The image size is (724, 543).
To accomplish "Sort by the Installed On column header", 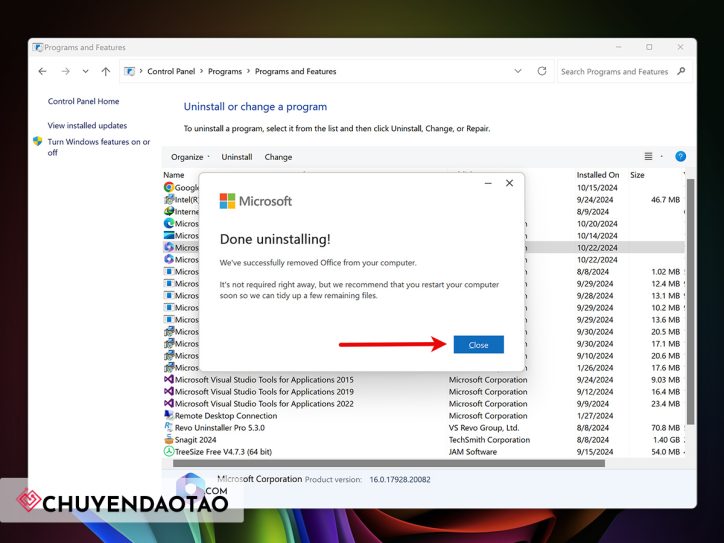I will (x=597, y=175).
